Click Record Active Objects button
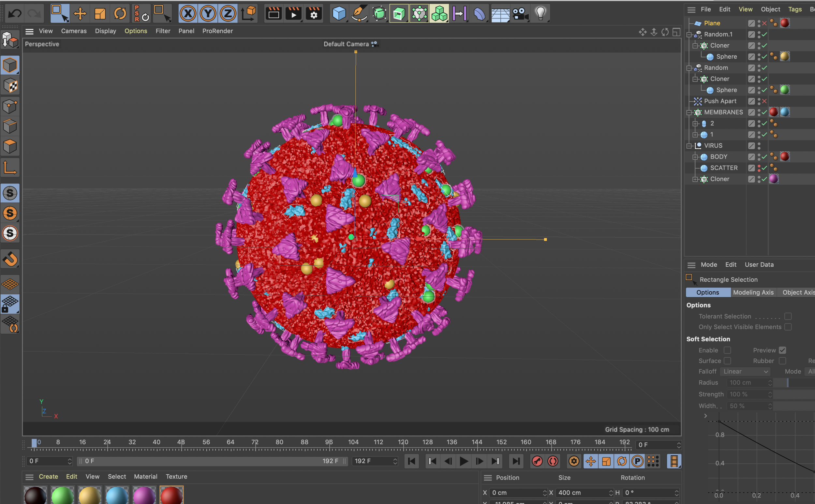This screenshot has height=504, width=815. (x=537, y=461)
